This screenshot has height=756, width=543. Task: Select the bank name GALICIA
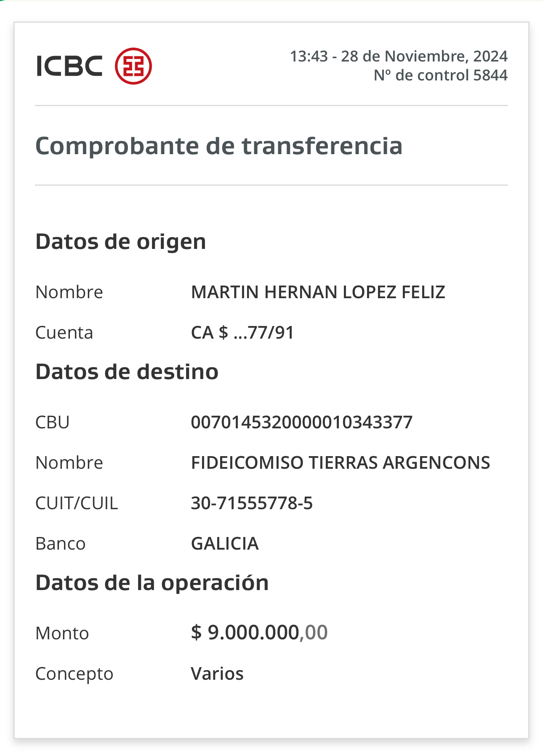[x=225, y=543]
